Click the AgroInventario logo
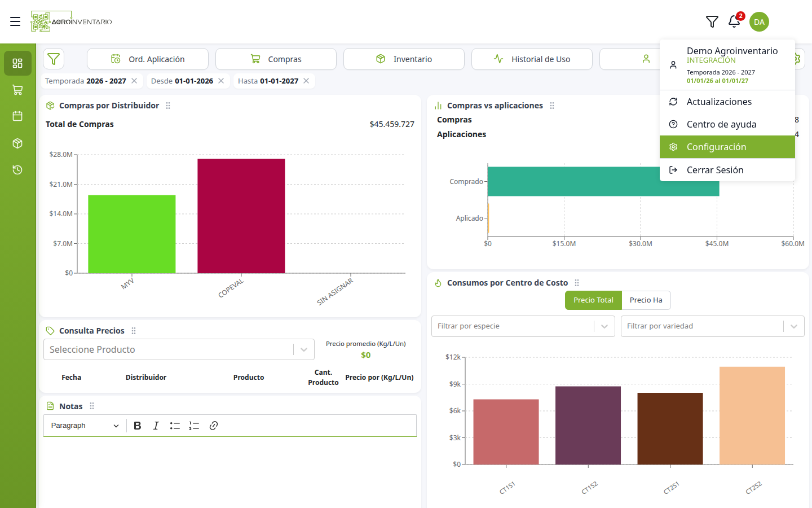This screenshot has height=508, width=812. pos(72,21)
